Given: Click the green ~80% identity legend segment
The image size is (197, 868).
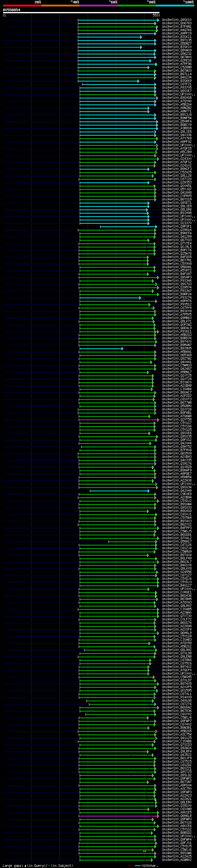Looking at the screenshot, I should (x=137, y=6).
